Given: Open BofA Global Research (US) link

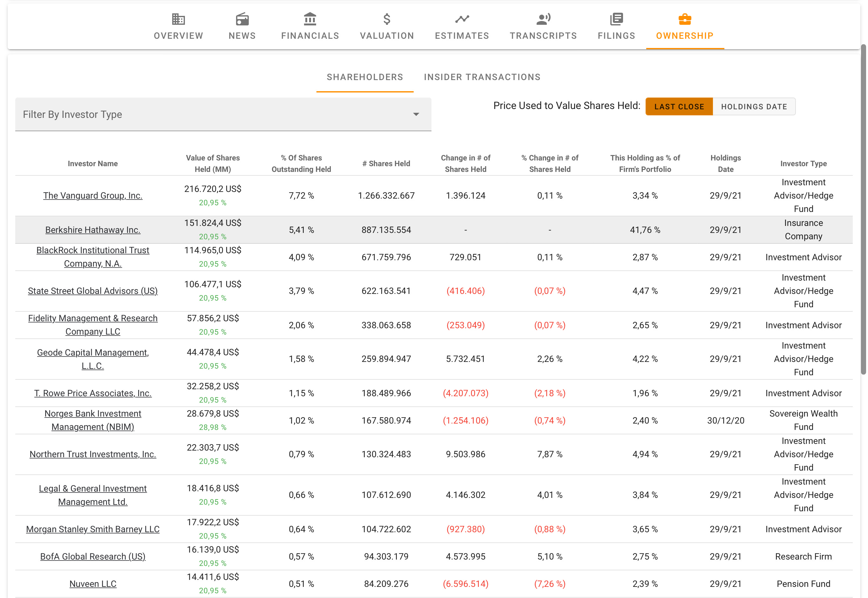Looking at the screenshot, I should (92, 556).
